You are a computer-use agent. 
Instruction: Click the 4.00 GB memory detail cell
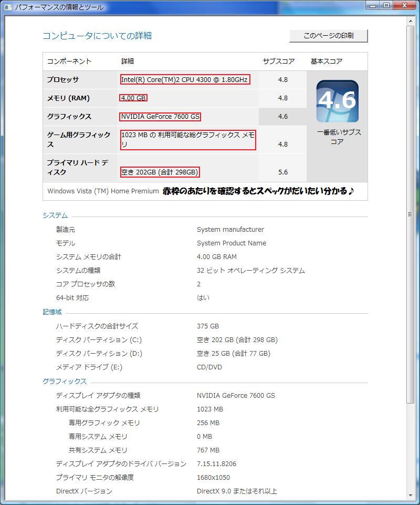[133, 98]
